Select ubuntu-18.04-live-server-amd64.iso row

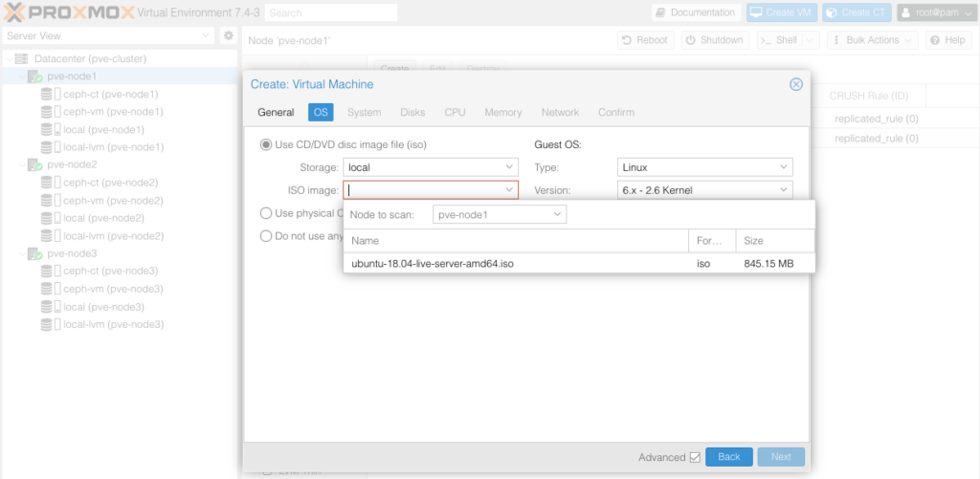pos(579,264)
